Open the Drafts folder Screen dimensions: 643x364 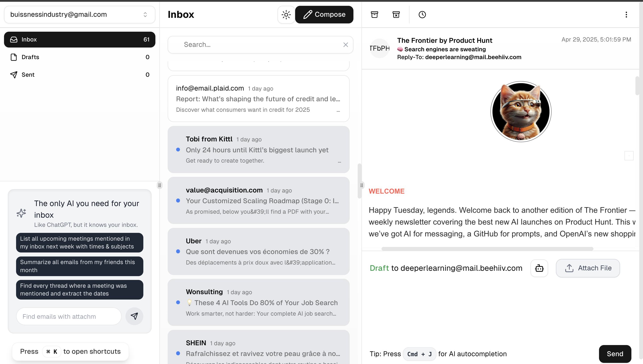pyautogui.click(x=30, y=57)
